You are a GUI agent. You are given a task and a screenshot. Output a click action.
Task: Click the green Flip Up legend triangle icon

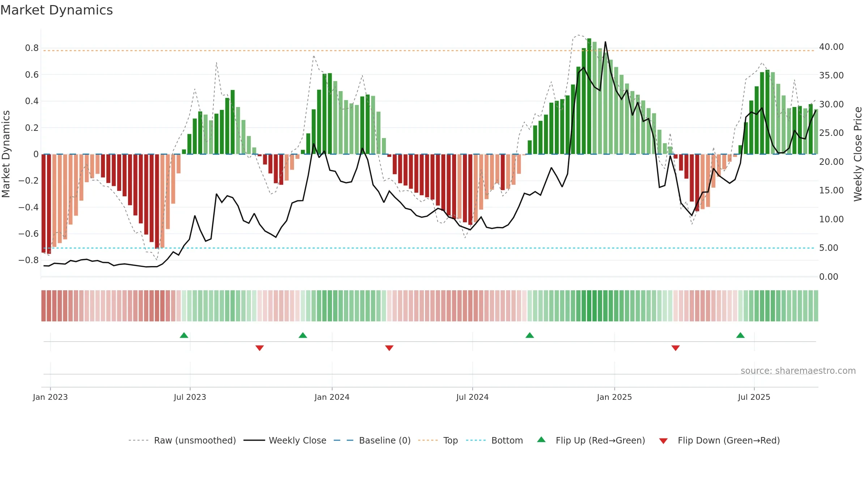(541, 440)
